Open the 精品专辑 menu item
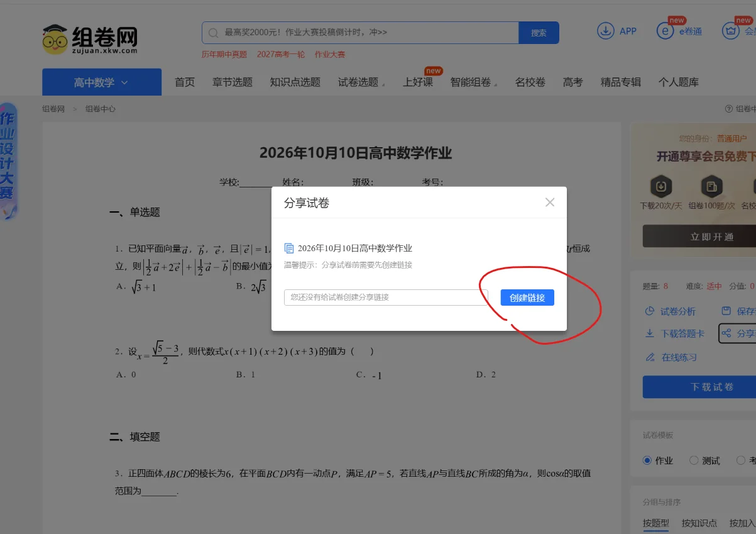 point(621,82)
